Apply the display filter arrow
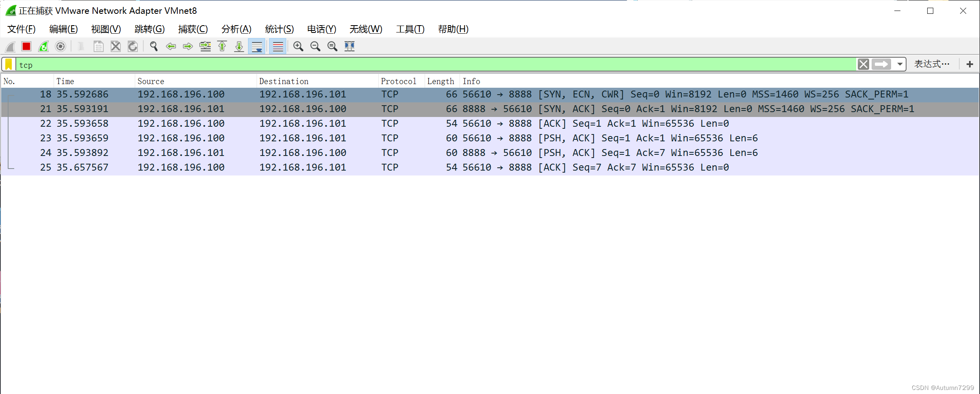Viewport: 980px width, 394px height. [881, 64]
